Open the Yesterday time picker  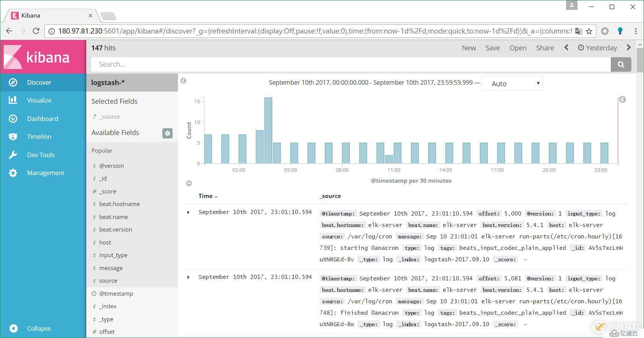tap(597, 48)
